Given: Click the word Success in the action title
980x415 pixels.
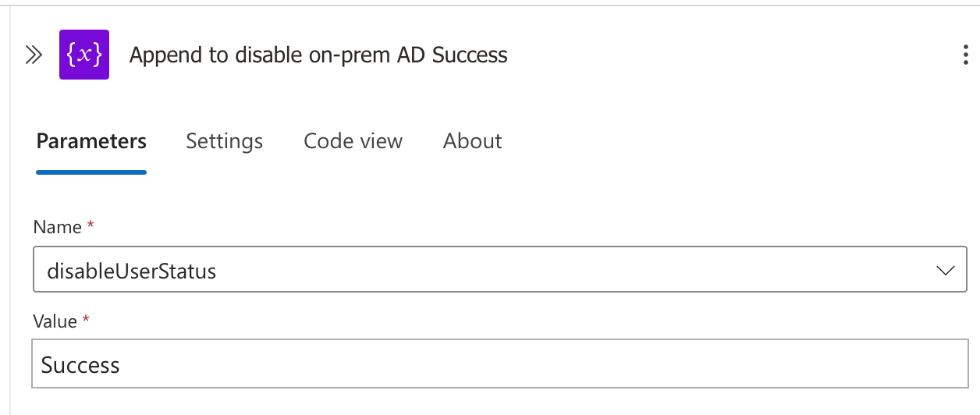Looking at the screenshot, I should point(470,55).
